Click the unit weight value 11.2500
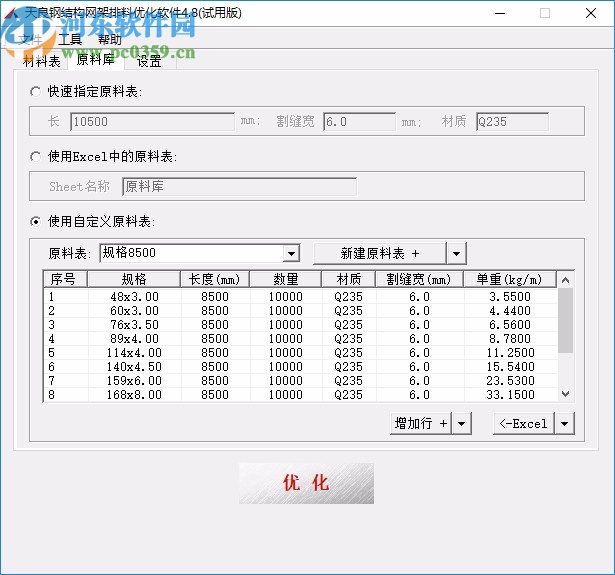The height and width of the screenshot is (575, 615). [510, 353]
